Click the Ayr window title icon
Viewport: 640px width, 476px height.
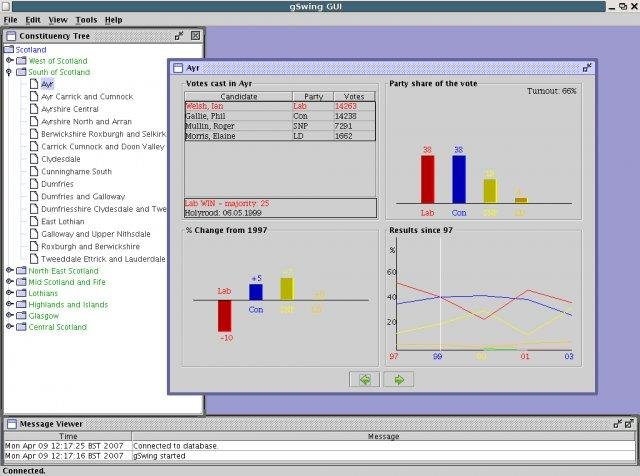(x=178, y=68)
